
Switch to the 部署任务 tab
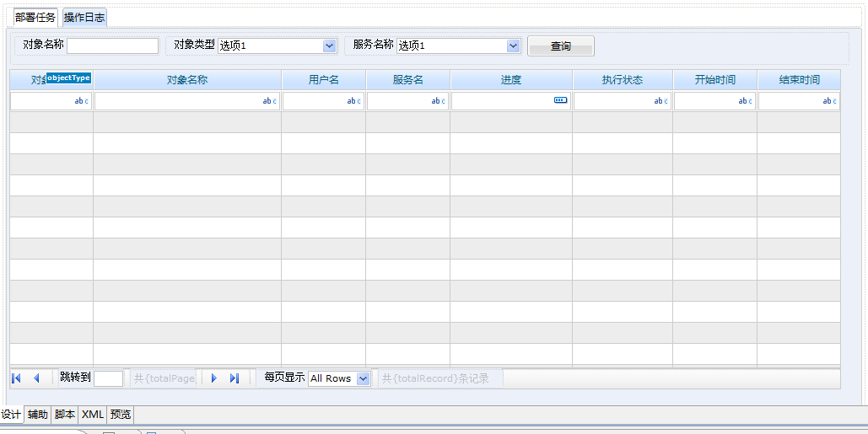pos(35,17)
